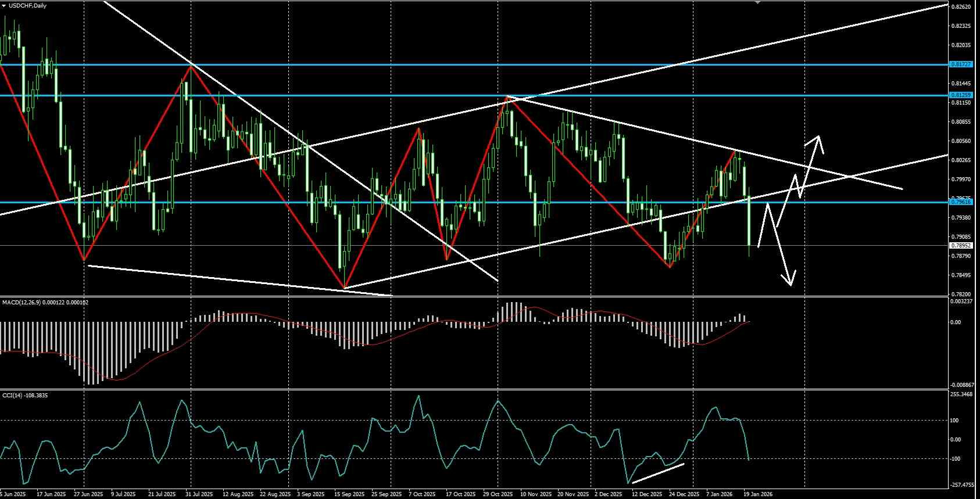Click the USDCHF,Daily chart title label
980x499 pixels.
point(27,5)
